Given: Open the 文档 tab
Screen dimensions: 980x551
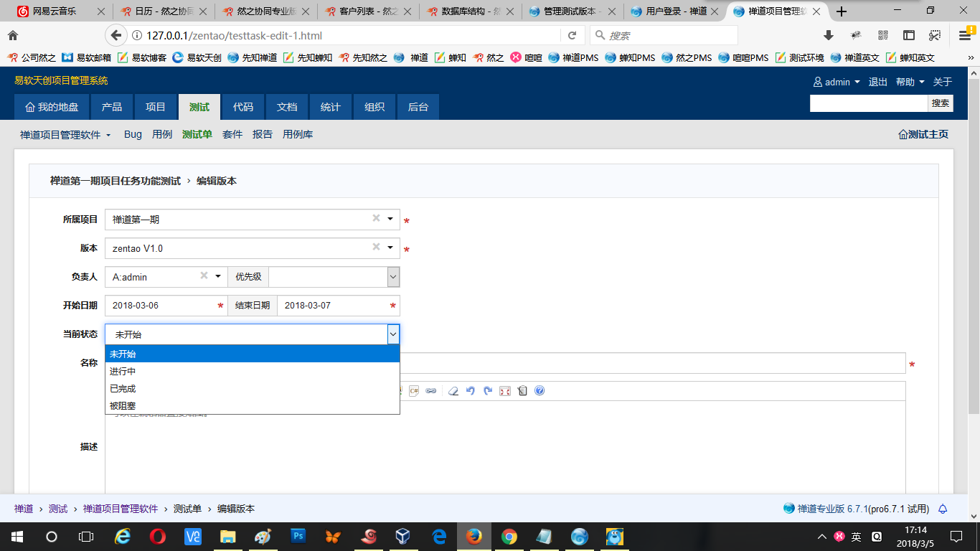Looking at the screenshot, I should click(287, 107).
